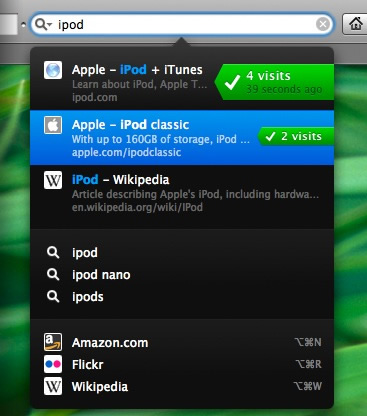This screenshot has height=416, width=367.
Task: Click the 'Learn about iPod, Apple T...' description
Action: tap(139, 84)
